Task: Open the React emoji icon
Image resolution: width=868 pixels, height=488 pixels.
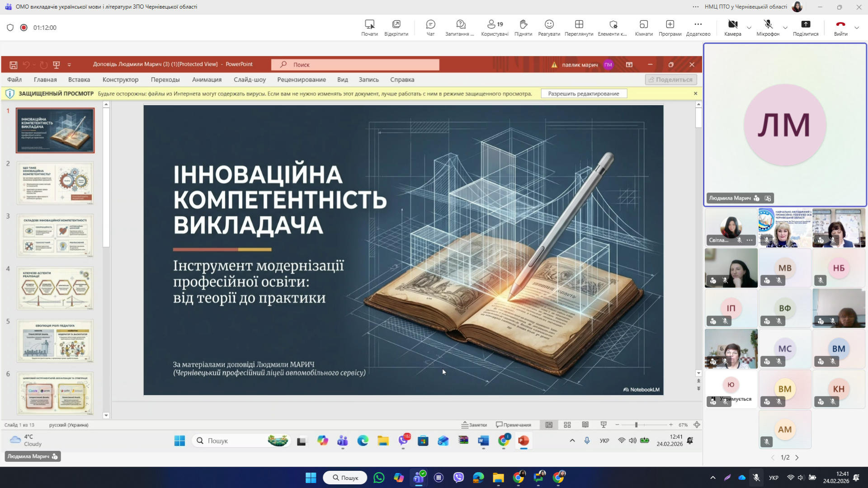Action: (549, 27)
